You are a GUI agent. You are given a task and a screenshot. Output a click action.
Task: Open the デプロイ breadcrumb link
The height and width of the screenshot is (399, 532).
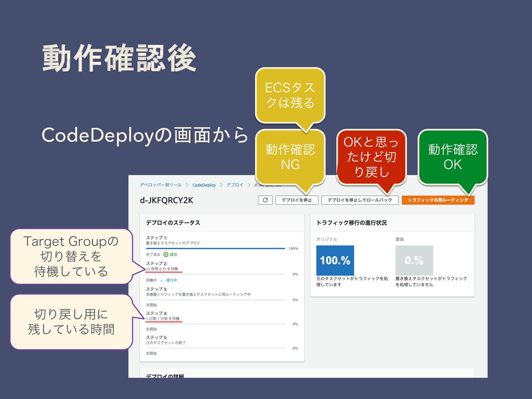click(235, 185)
